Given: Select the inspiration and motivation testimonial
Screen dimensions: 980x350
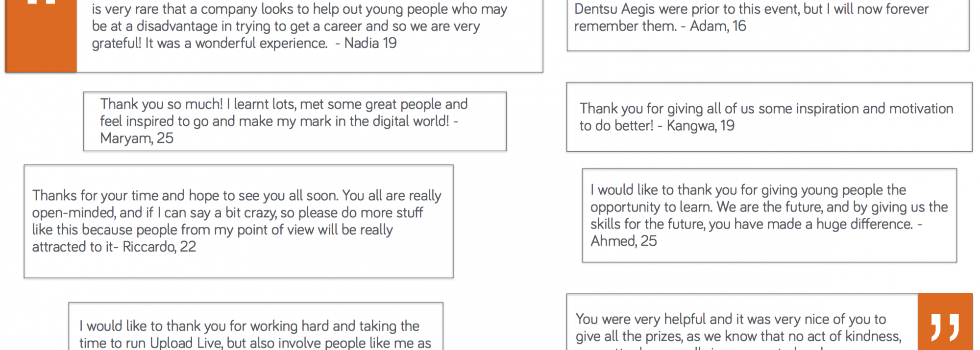Looking at the screenshot, I should (x=769, y=117).
